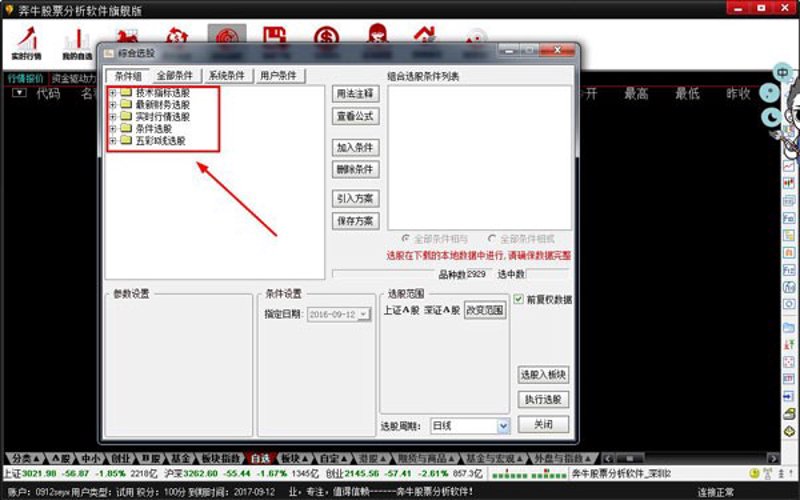Select the 行情报价 sub-tab
The width and height of the screenshot is (800, 500).
(x=26, y=79)
